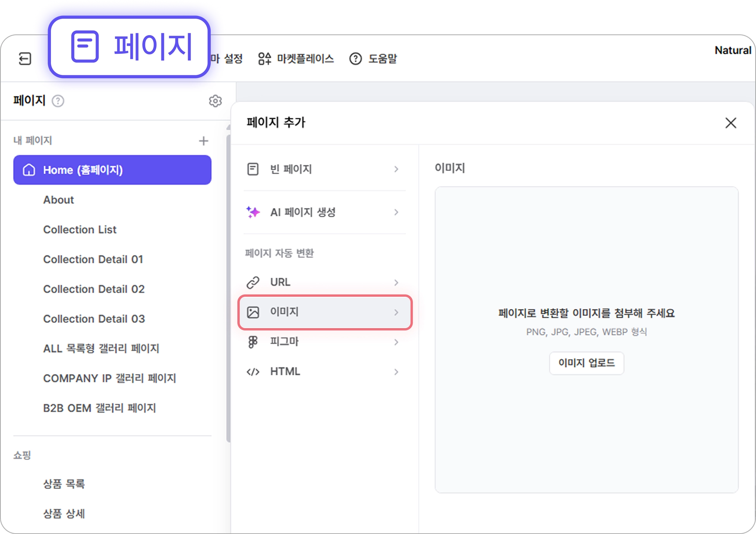Viewport: 756px width, 534px height.
Task: Click the 페이지 자동 변환 heading
Action: tap(279, 253)
